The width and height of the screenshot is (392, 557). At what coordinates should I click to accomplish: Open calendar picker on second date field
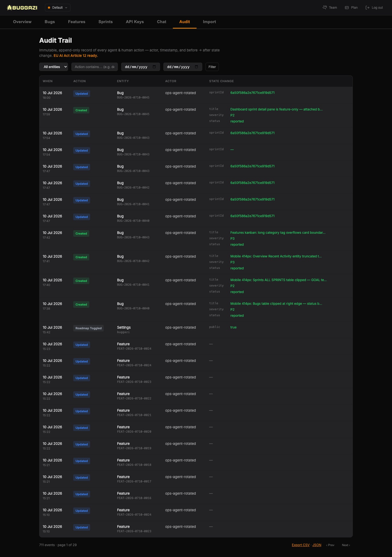tap(197, 67)
